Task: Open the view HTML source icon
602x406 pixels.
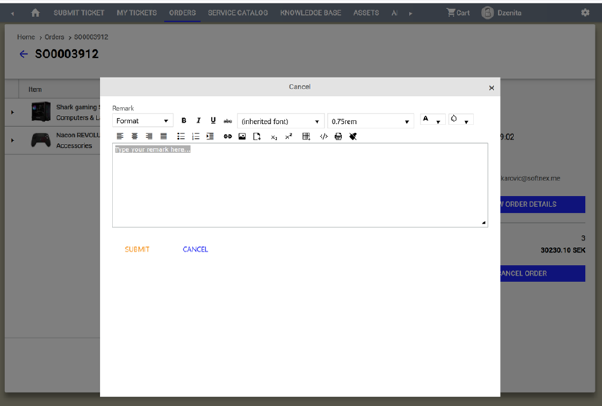Action: [323, 137]
